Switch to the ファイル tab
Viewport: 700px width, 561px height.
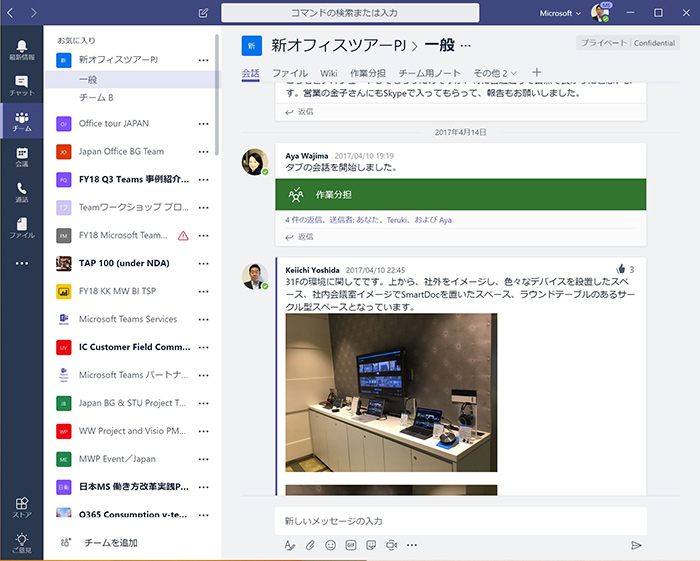coord(290,73)
